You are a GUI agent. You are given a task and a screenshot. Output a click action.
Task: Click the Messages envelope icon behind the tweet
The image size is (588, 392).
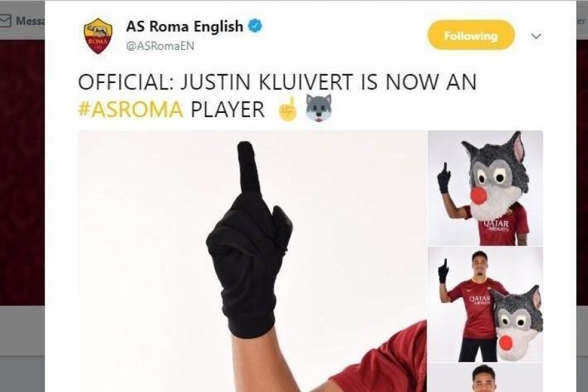click(x=5, y=21)
